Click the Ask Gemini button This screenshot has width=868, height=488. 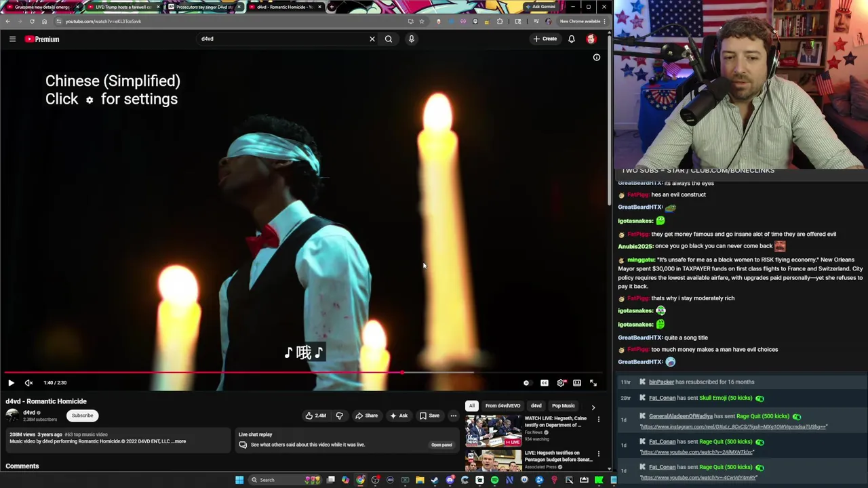540,7
